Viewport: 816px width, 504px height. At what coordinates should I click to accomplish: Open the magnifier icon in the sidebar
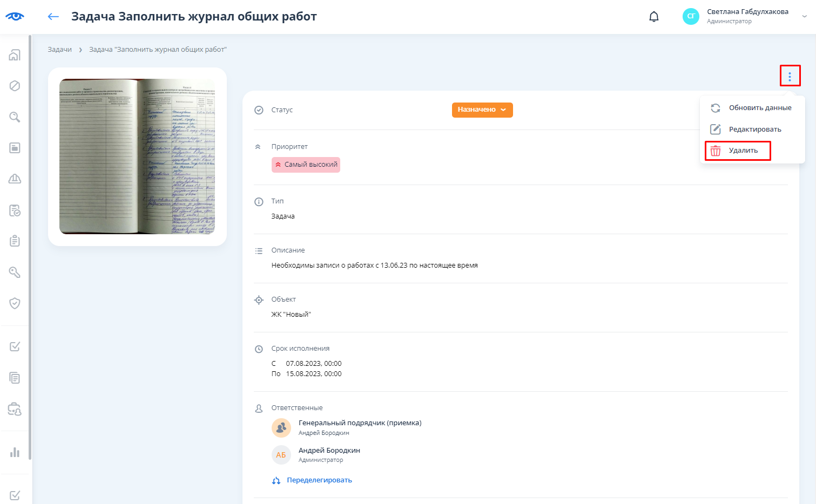(15, 117)
